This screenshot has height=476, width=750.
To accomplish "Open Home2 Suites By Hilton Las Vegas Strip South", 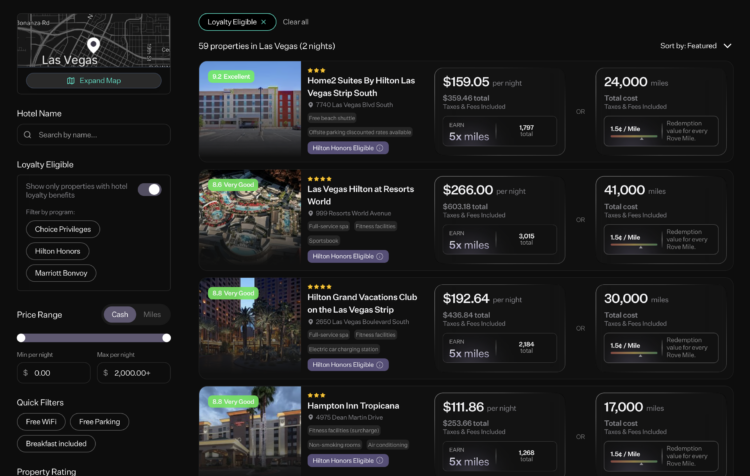I will [361, 87].
